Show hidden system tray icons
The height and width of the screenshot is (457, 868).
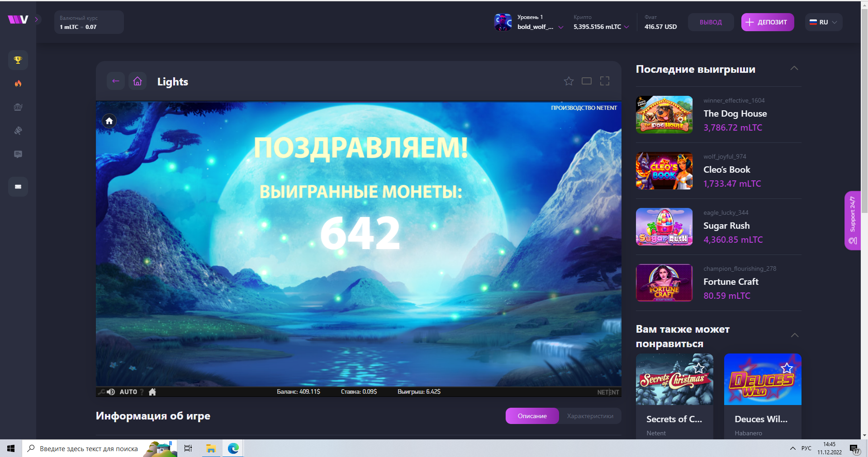[x=792, y=448]
